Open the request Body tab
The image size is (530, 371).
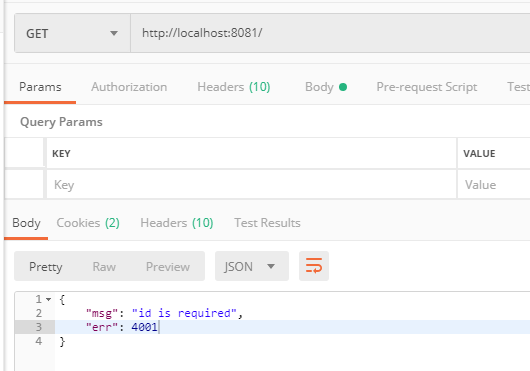(326, 87)
